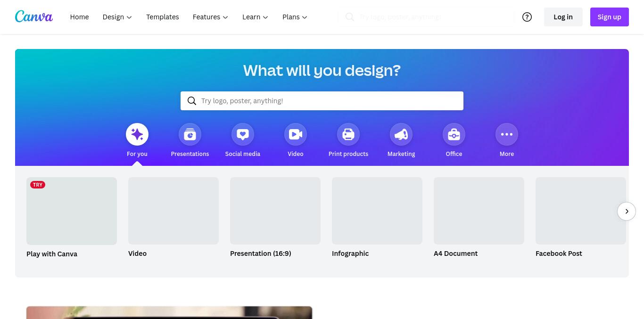
Task: Click the magnifier icon in header search
Action: [350, 17]
